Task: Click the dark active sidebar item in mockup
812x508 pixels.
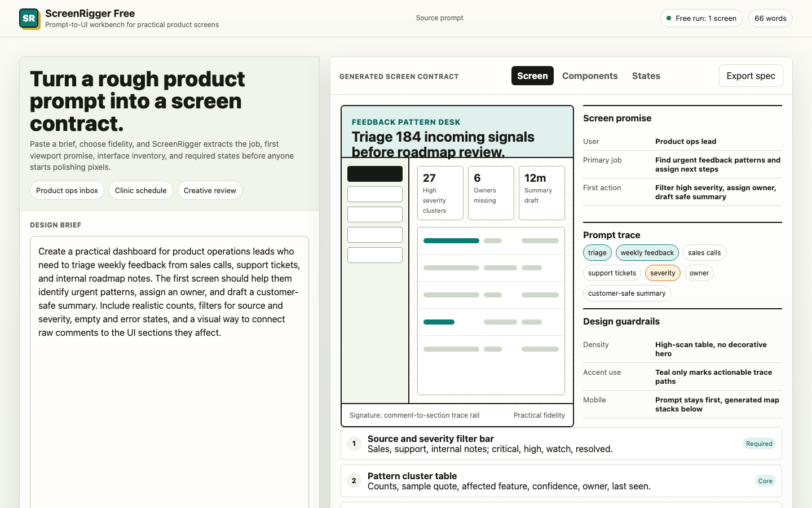Action: tap(375, 174)
